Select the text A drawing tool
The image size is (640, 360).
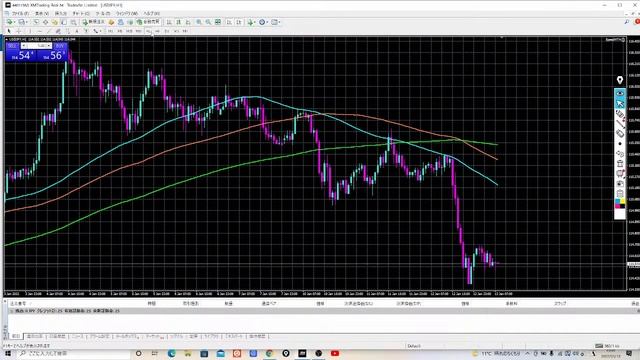[x=77, y=31]
